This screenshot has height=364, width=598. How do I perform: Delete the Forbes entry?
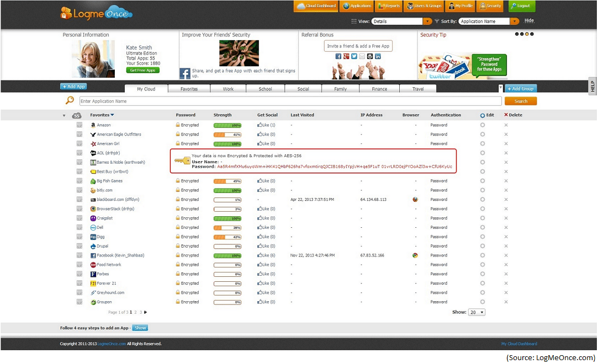point(506,274)
